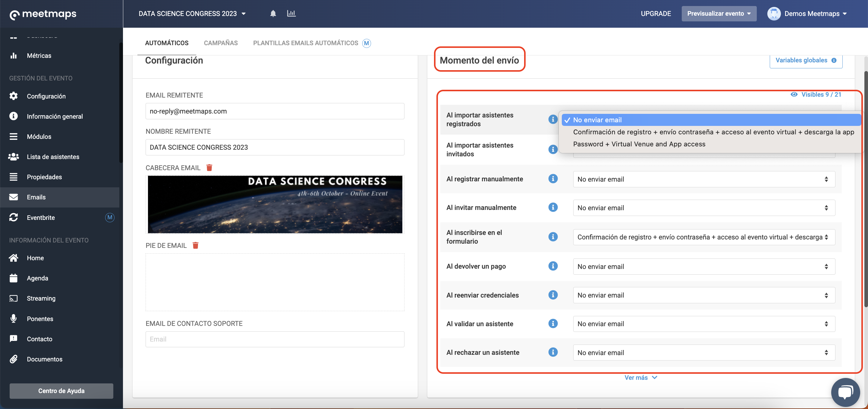Screen dimensions: 868x409
Task: Click info icon for Al validar un asistente
Action: tap(553, 323)
